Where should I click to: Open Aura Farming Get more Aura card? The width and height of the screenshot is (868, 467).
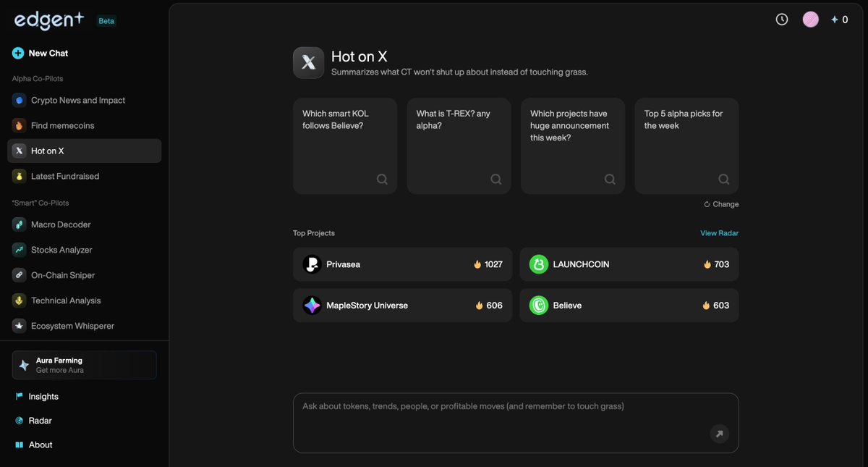click(84, 365)
